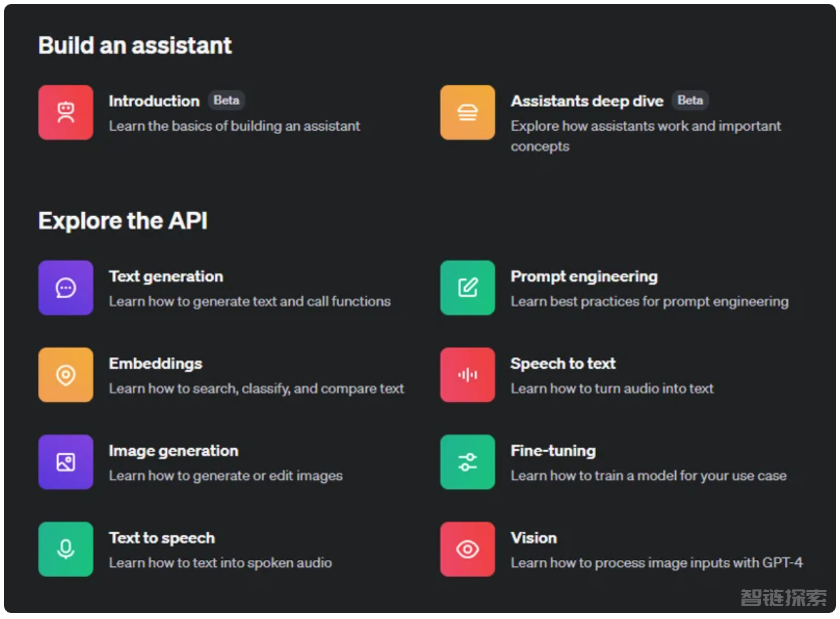The image size is (840, 619).
Task: Click the Beta badge beside Assistants deep dive
Action: (690, 101)
